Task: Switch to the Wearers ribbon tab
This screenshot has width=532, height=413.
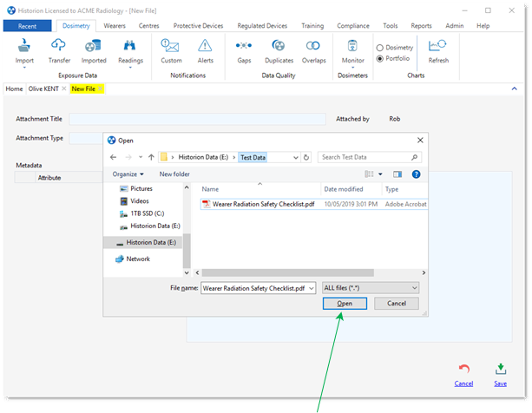Action: pyautogui.click(x=115, y=26)
